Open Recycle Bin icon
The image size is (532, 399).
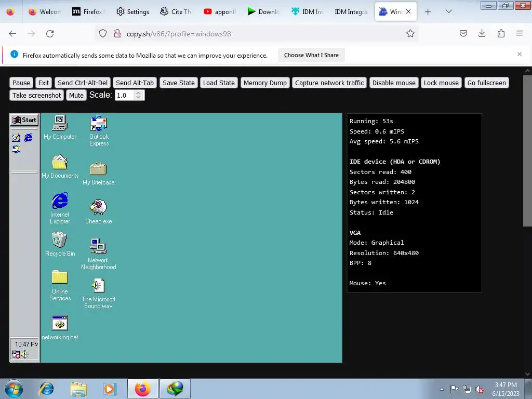click(60, 244)
